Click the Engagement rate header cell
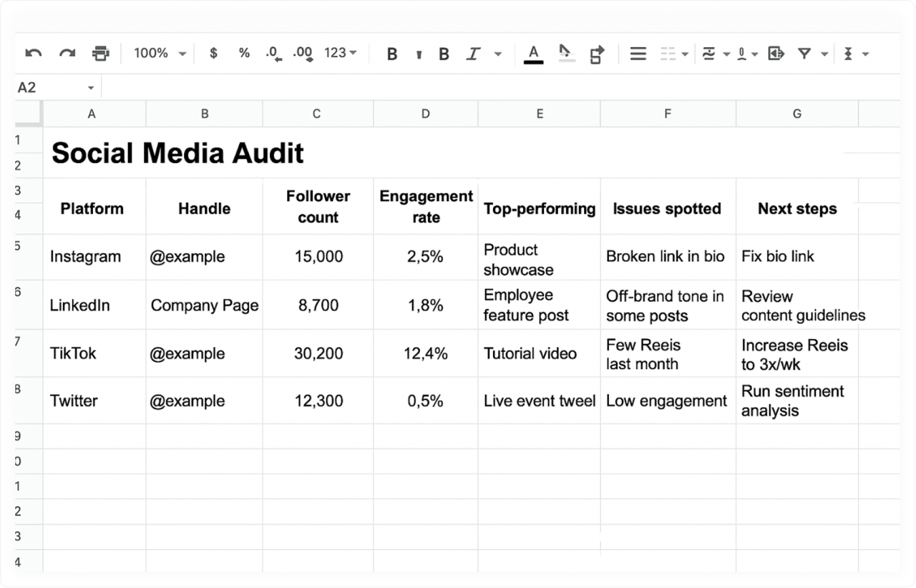Image resolution: width=916 pixels, height=588 pixels. [x=425, y=207]
